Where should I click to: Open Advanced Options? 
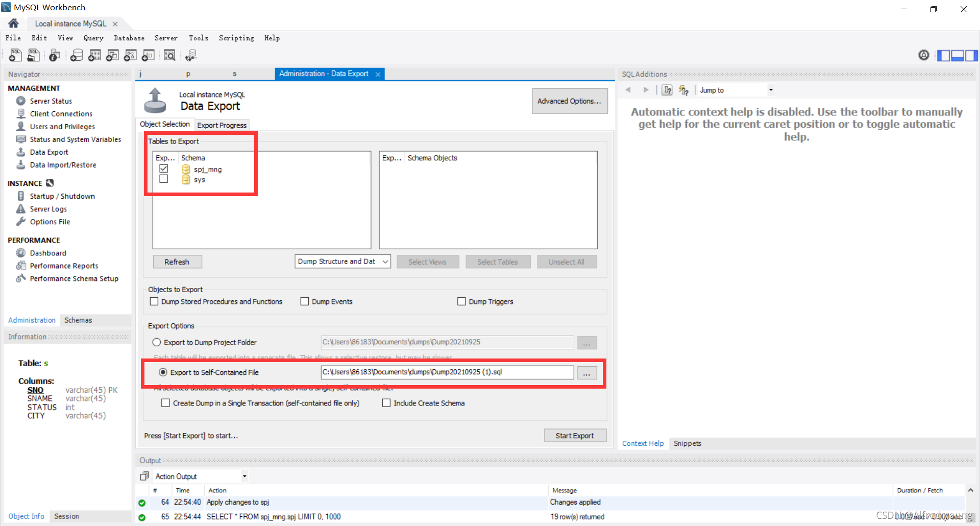click(x=569, y=101)
